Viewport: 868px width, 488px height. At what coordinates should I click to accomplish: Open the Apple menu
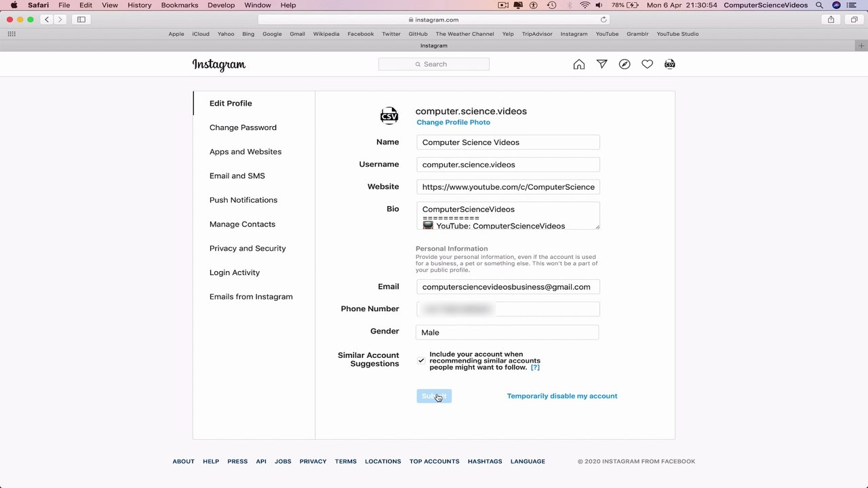14,5
